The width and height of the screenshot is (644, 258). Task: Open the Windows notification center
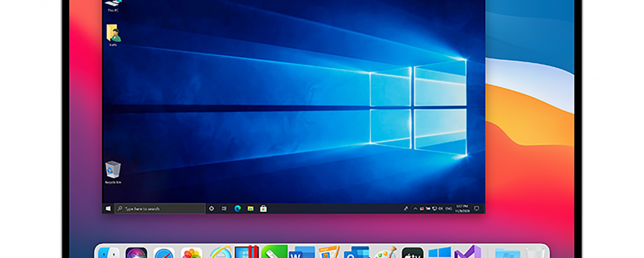[477, 208]
